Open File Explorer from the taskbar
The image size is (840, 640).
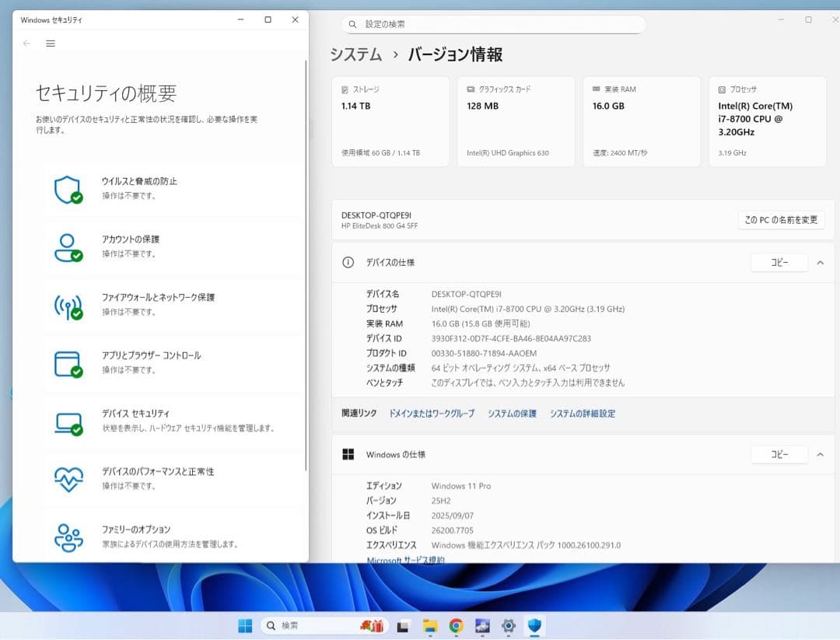pyautogui.click(x=429, y=626)
